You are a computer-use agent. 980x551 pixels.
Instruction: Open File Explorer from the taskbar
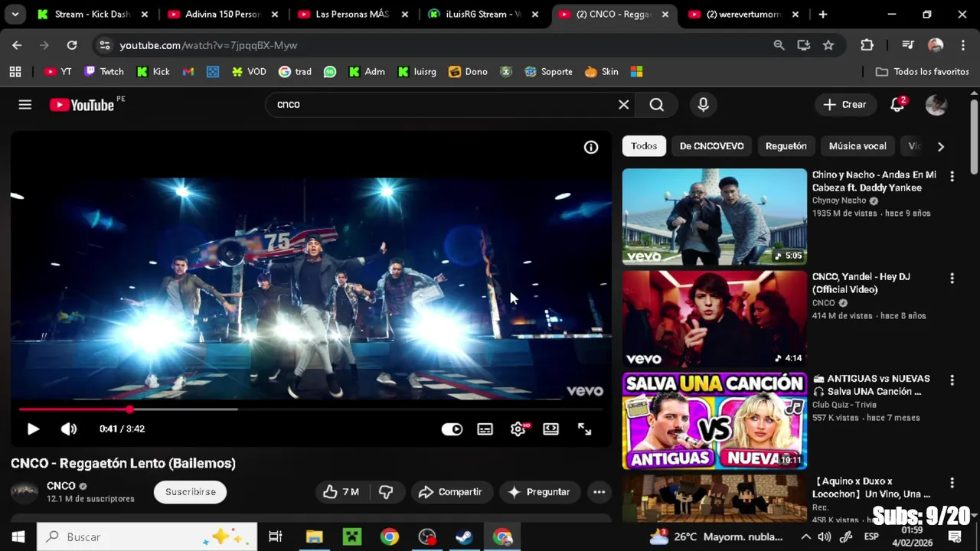coord(314,536)
